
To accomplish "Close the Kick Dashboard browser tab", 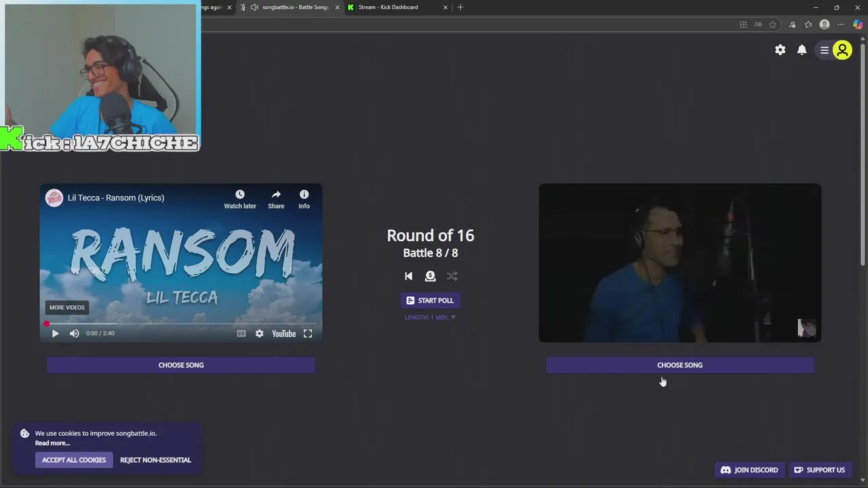I will point(446,7).
